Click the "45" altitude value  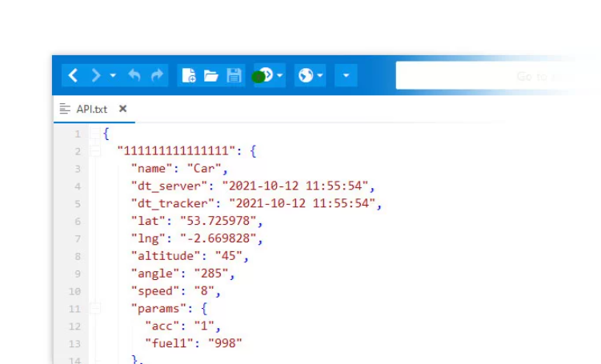228,255
